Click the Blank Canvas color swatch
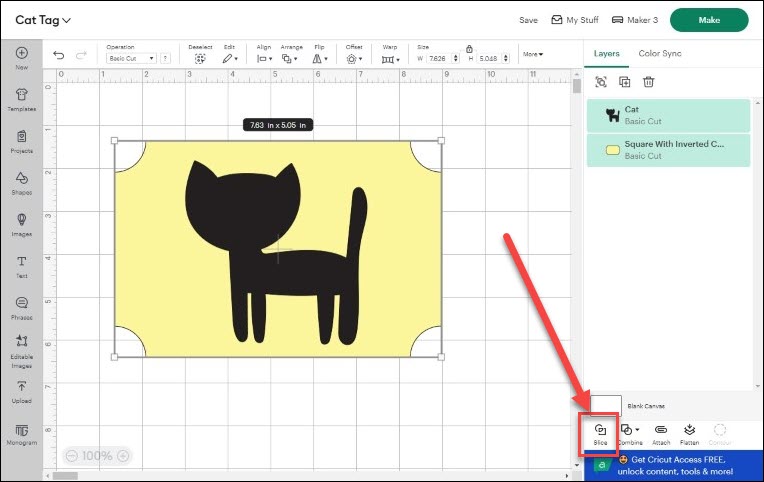 point(606,405)
